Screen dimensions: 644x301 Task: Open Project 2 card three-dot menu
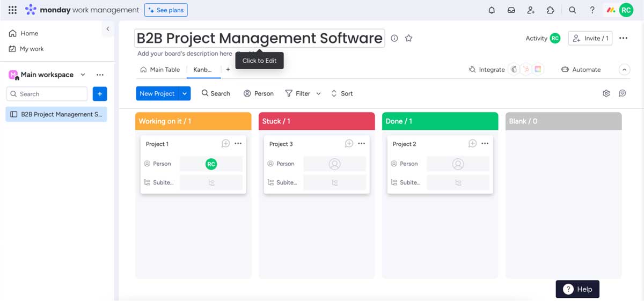point(485,144)
